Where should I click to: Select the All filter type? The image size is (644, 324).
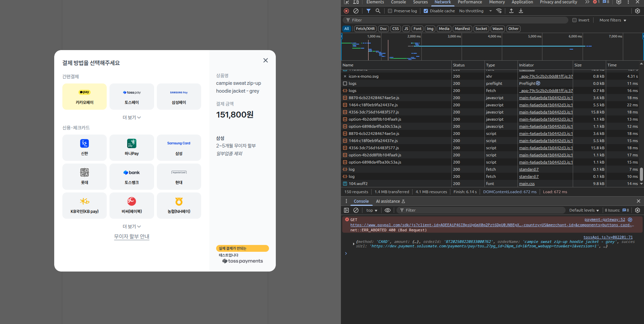(347, 29)
